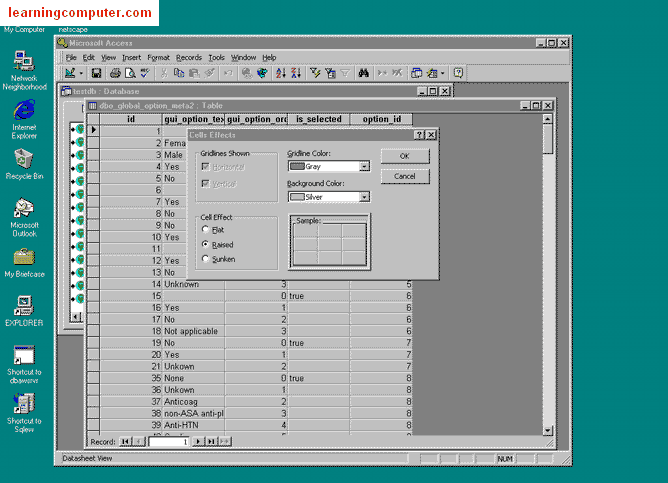The image size is (668, 483).
Task: Go to last record navigation button
Action: [211, 442]
